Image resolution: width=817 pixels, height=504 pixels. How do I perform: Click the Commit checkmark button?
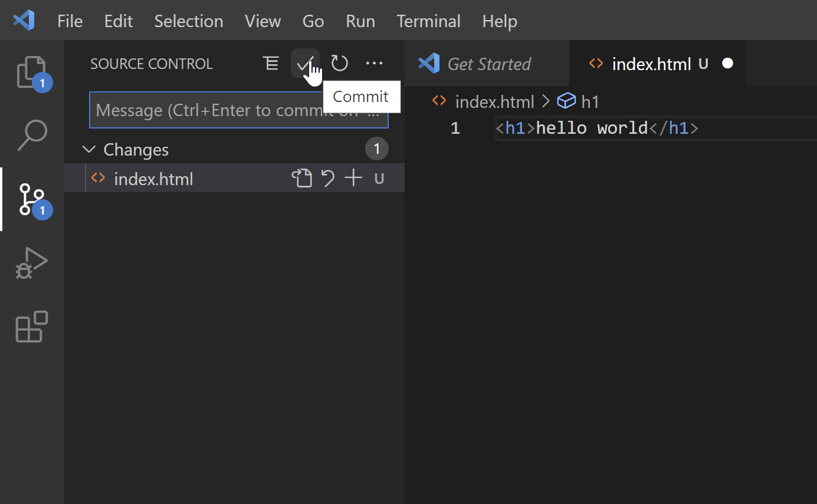click(x=304, y=64)
